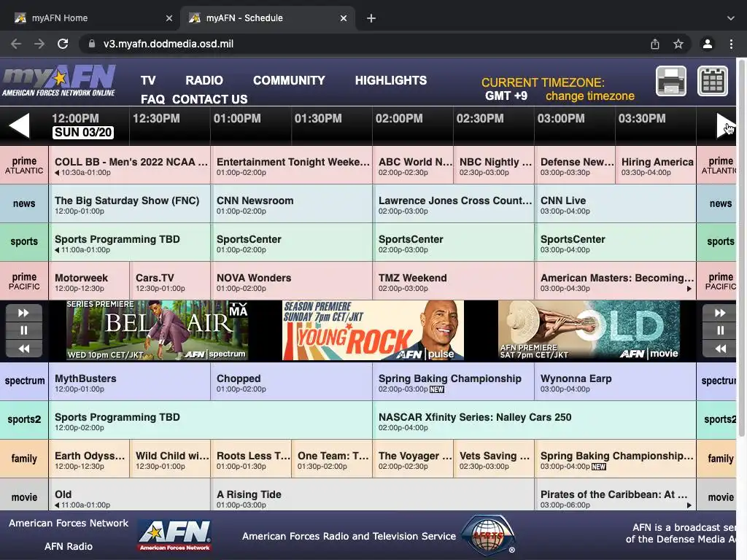
Task: Click the page vertical scrollbar
Action: [742, 248]
